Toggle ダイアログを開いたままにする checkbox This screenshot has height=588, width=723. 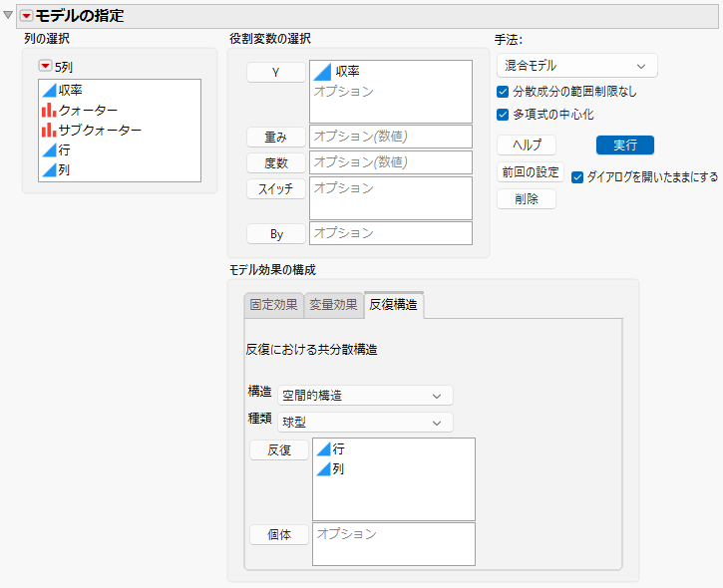pos(577,177)
